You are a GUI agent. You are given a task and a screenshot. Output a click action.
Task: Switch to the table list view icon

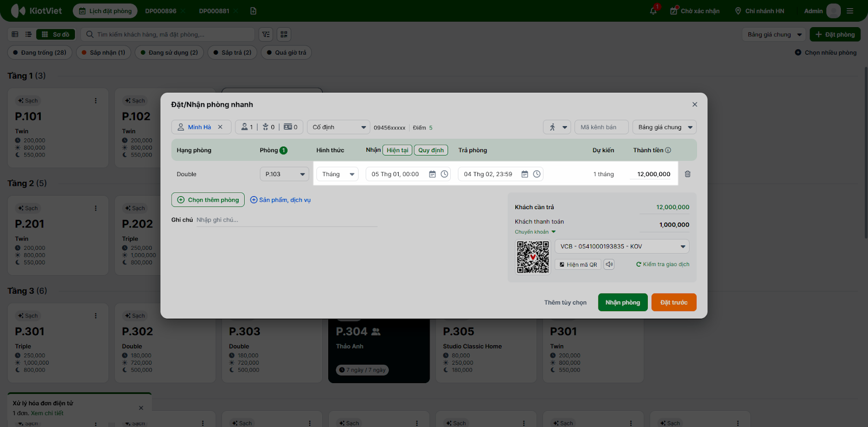point(15,35)
